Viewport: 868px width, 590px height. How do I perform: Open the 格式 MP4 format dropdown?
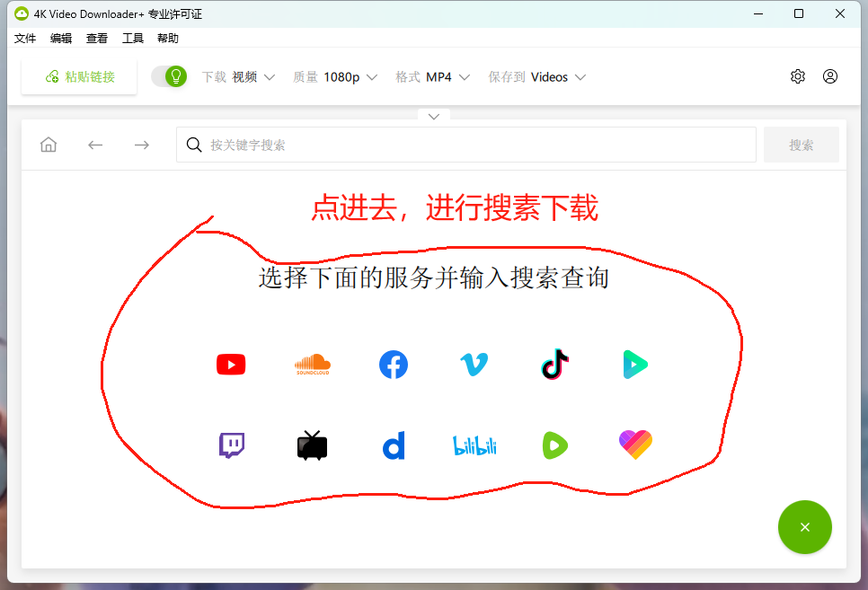pos(433,77)
